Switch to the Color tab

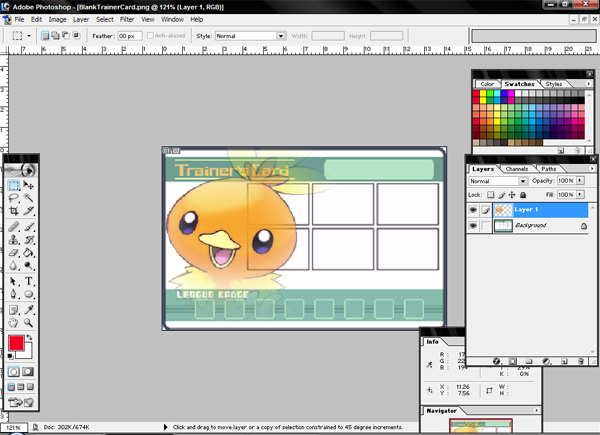487,84
